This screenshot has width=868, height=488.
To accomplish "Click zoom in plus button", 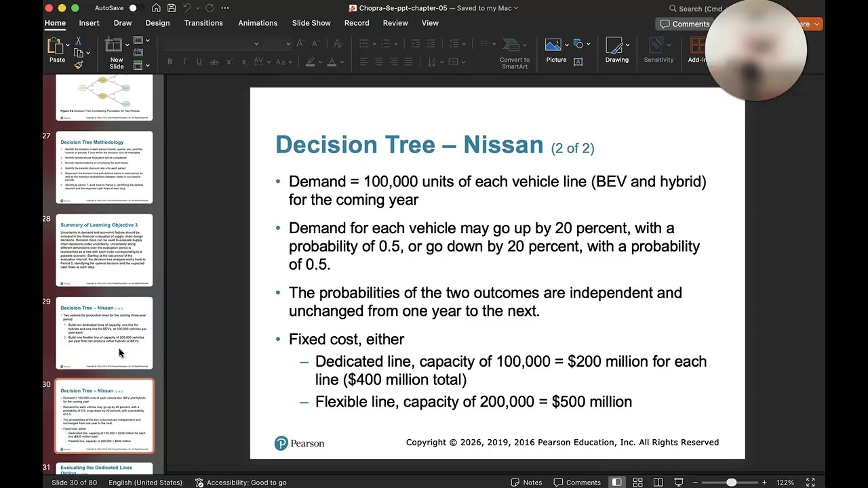I will (764, 483).
